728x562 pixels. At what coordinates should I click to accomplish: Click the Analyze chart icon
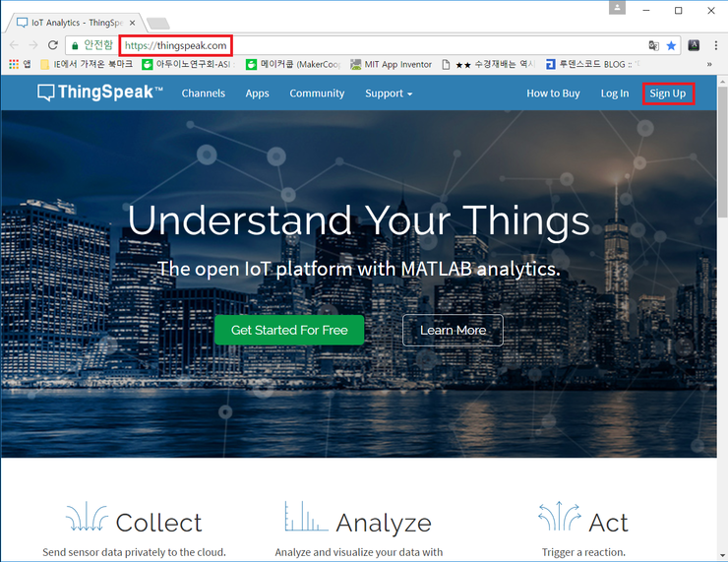306,516
